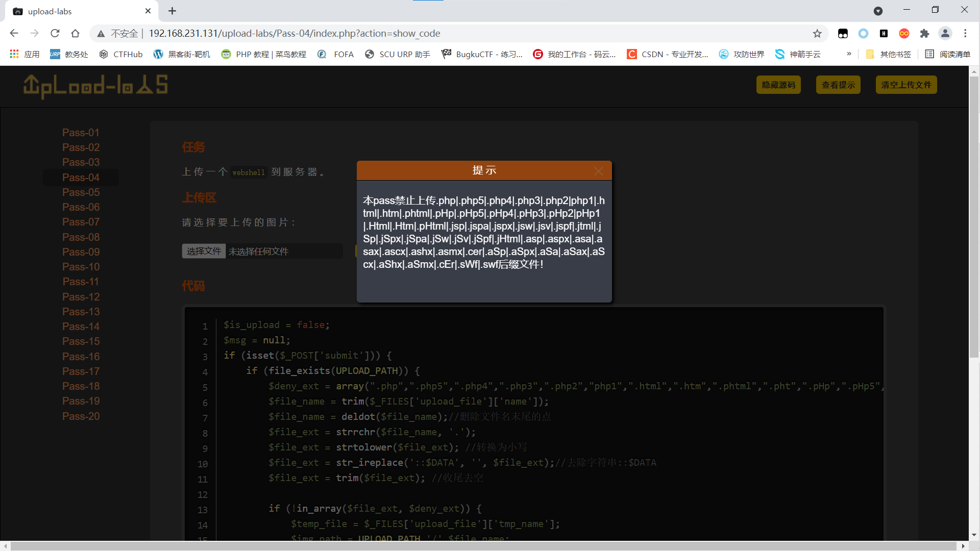Open the 黑客街-靶机 bookmark
The height and width of the screenshot is (551, 980).
pyautogui.click(x=182, y=54)
